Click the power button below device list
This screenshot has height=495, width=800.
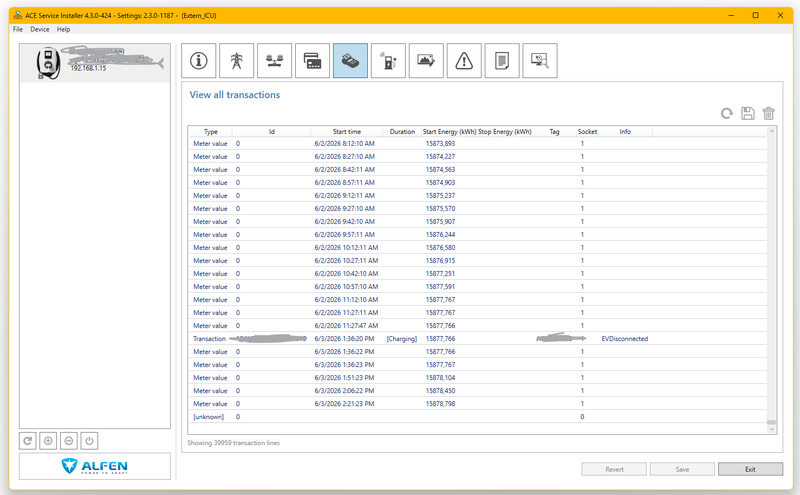click(x=89, y=441)
